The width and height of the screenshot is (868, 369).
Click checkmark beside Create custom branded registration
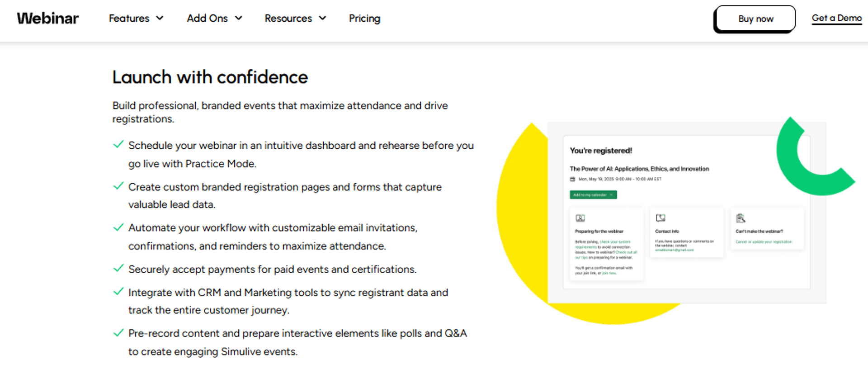[x=118, y=186]
